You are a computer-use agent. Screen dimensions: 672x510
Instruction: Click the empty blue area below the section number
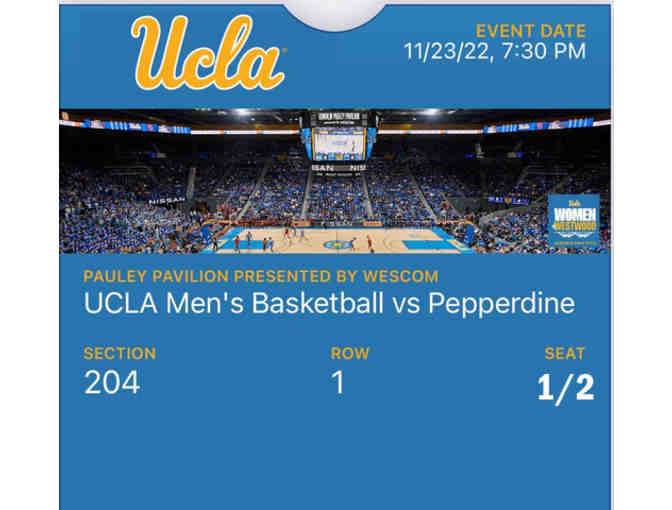[150, 450]
